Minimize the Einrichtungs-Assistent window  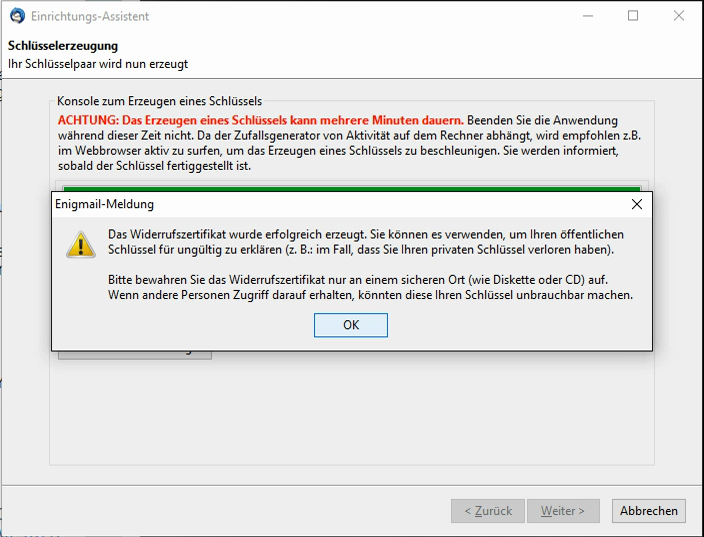tap(587, 16)
